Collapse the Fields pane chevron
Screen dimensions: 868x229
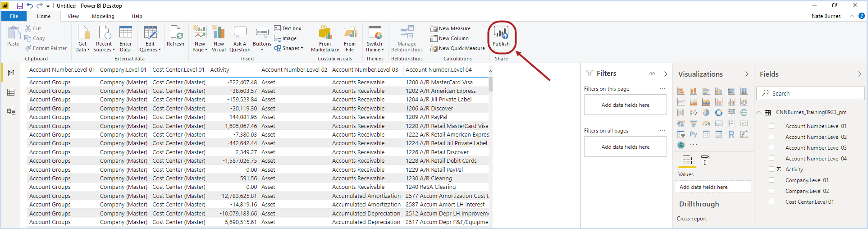859,74
